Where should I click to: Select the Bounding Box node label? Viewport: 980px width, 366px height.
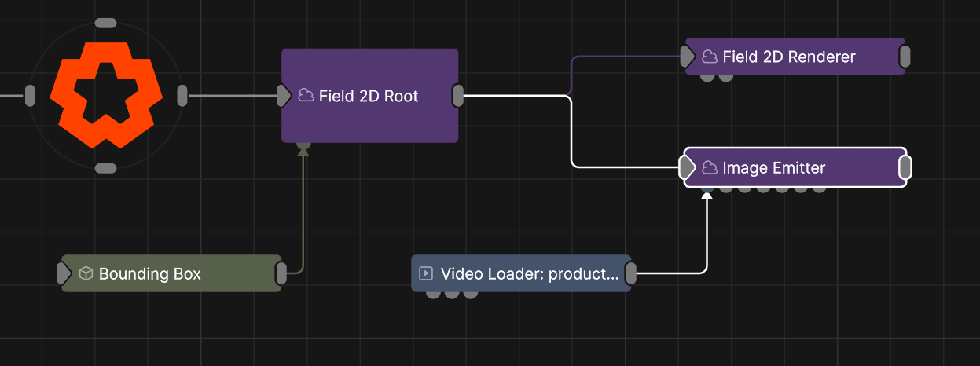[x=150, y=273]
